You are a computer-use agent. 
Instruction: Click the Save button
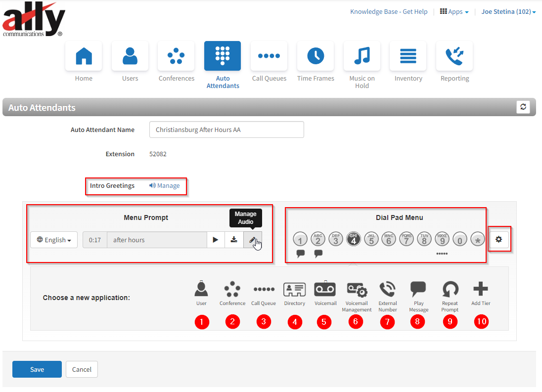pyautogui.click(x=37, y=369)
